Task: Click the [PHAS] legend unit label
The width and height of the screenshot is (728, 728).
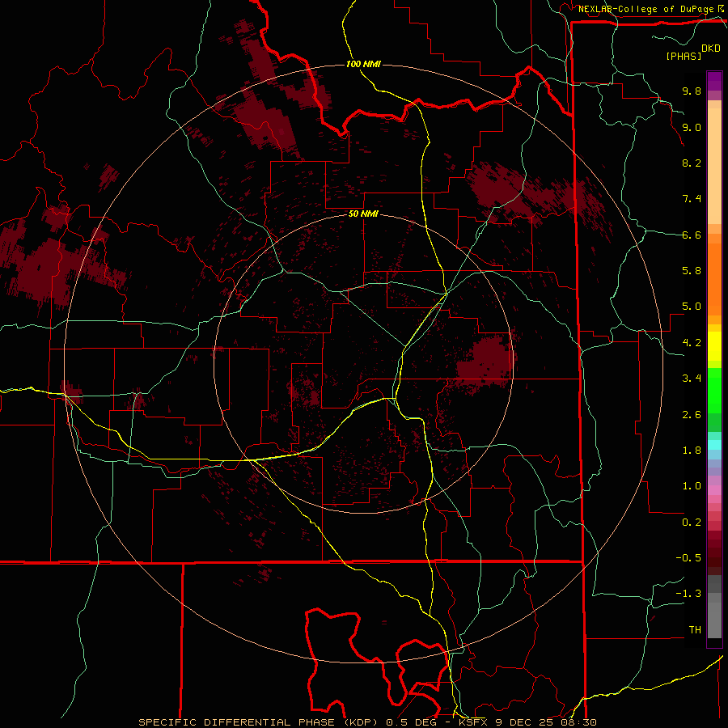Action: click(x=684, y=57)
